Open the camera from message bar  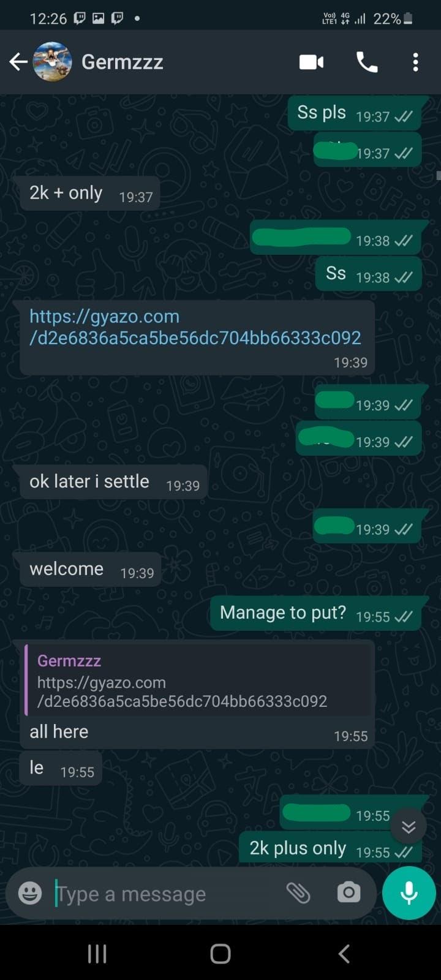click(349, 892)
